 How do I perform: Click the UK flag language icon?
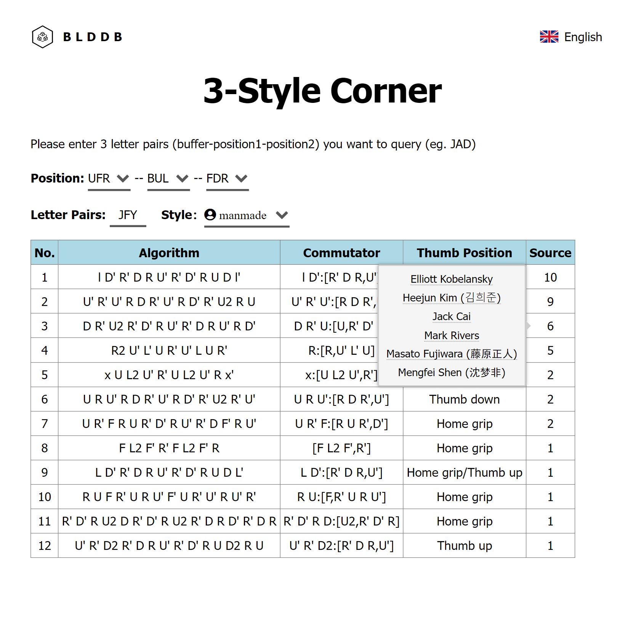(x=549, y=37)
